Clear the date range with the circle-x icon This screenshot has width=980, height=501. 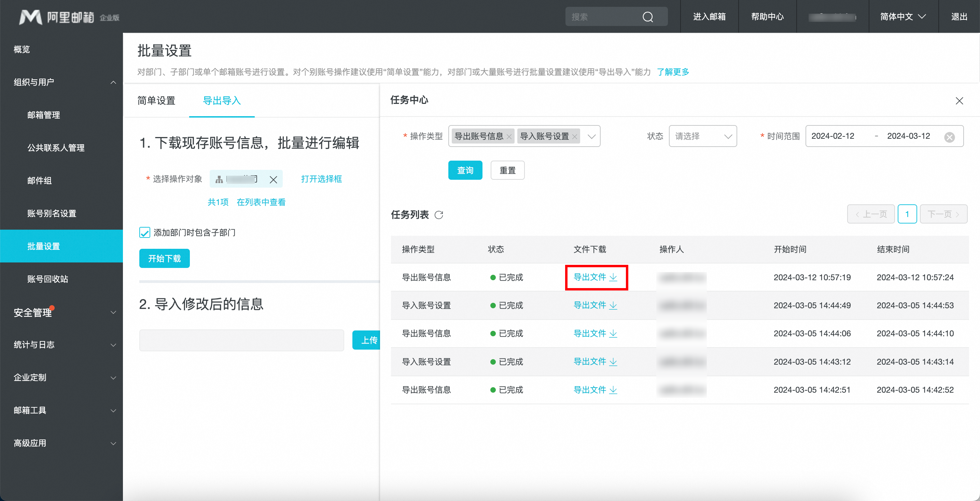coord(949,137)
